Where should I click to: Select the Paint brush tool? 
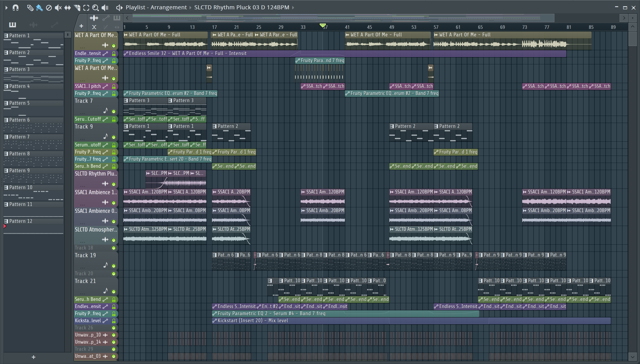pos(39,8)
